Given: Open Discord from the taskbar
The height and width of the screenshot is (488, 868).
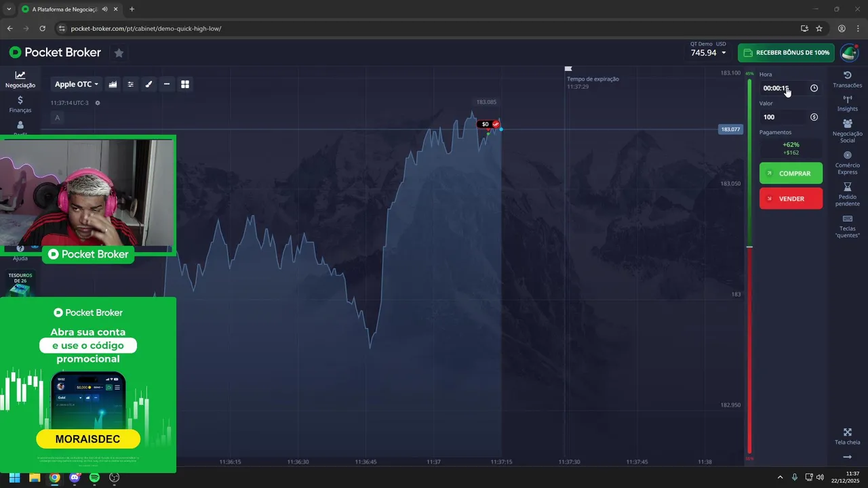Looking at the screenshot, I should (75, 477).
